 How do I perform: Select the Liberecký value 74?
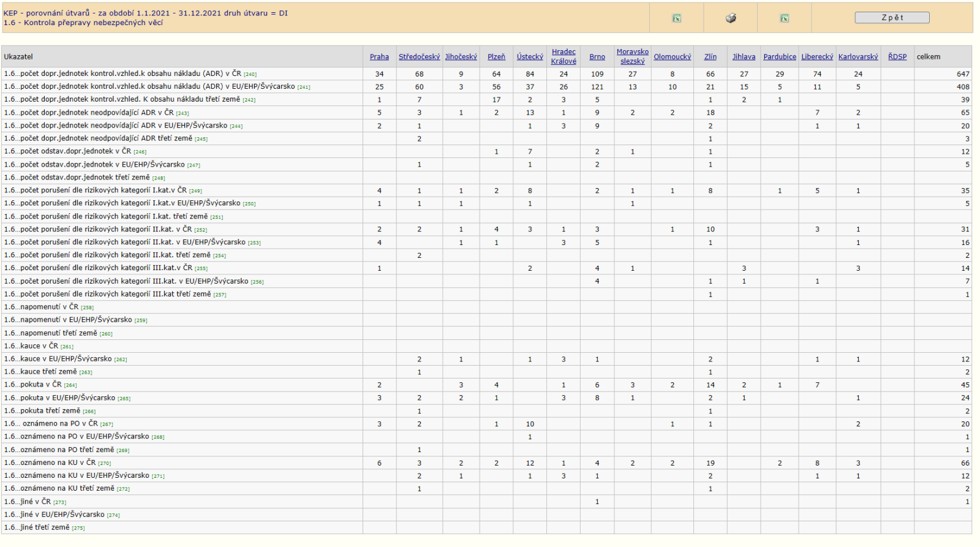coord(817,74)
